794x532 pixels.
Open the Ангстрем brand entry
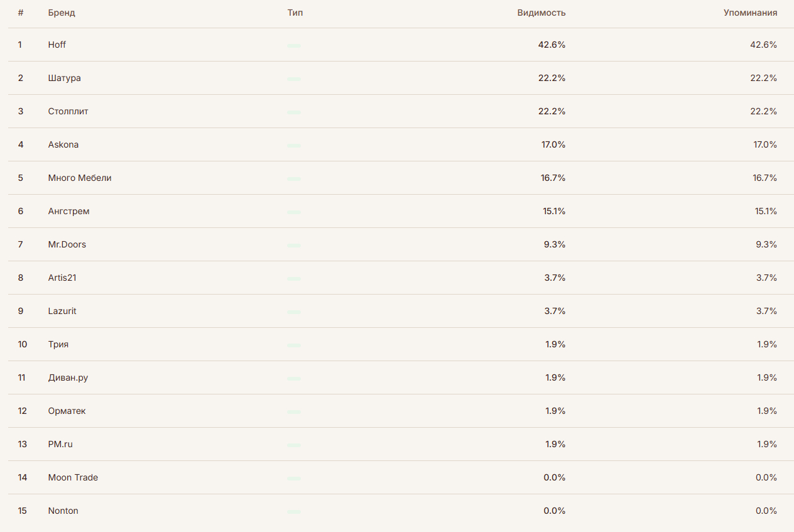point(68,211)
